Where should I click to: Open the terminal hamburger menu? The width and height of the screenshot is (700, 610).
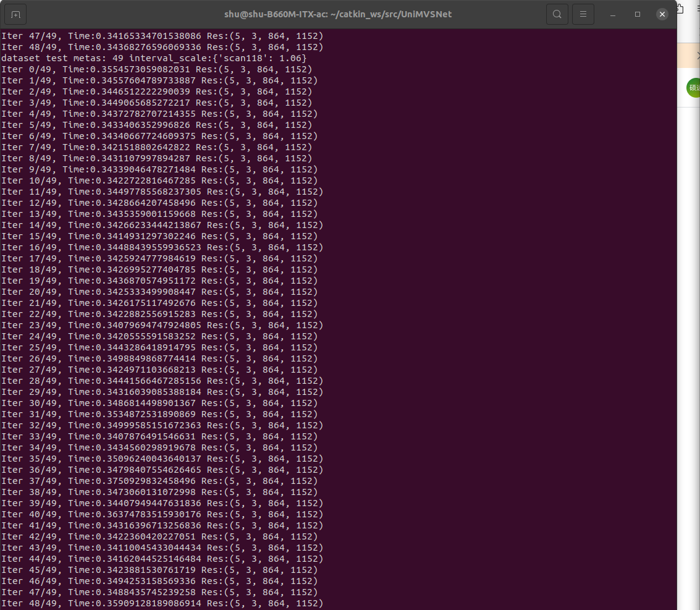point(583,14)
